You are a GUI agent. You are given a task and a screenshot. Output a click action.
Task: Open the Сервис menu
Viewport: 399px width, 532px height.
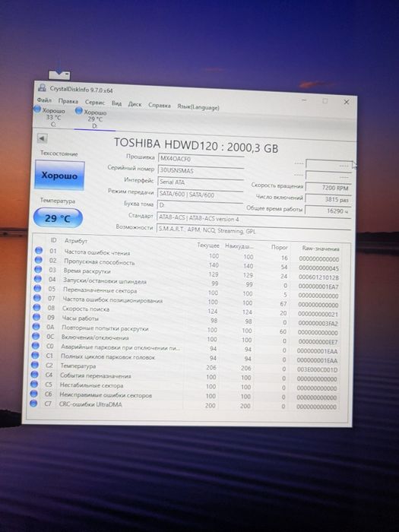(x=95, y=102)
